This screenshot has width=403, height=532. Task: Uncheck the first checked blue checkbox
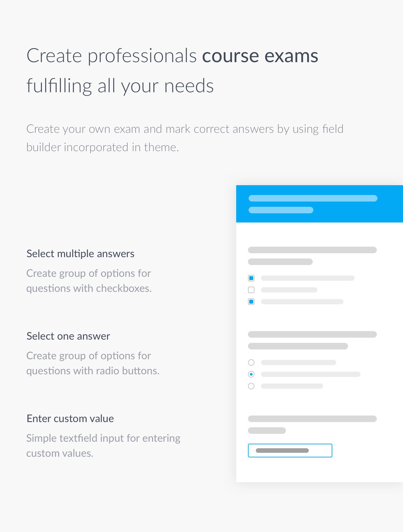click(x=251, y=278)
